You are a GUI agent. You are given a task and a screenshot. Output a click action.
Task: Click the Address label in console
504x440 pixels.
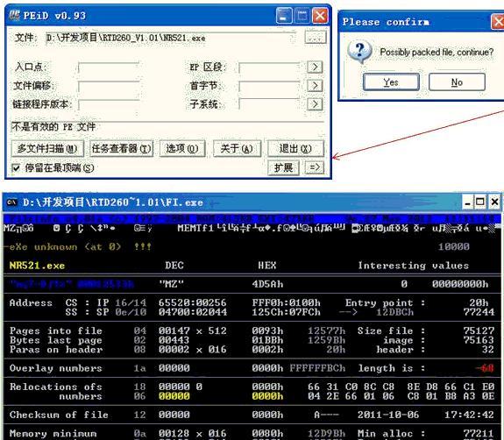tap(31, 302)
